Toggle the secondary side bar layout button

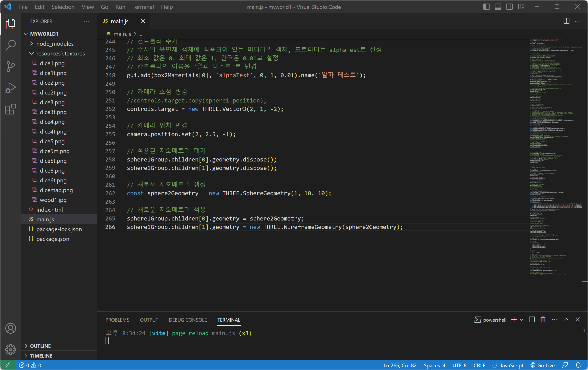tap(509, 7)
